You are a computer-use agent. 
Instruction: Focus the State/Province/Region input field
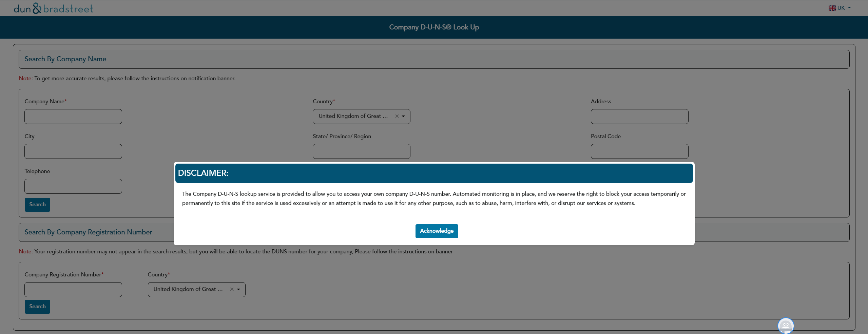tap(362, 151)
